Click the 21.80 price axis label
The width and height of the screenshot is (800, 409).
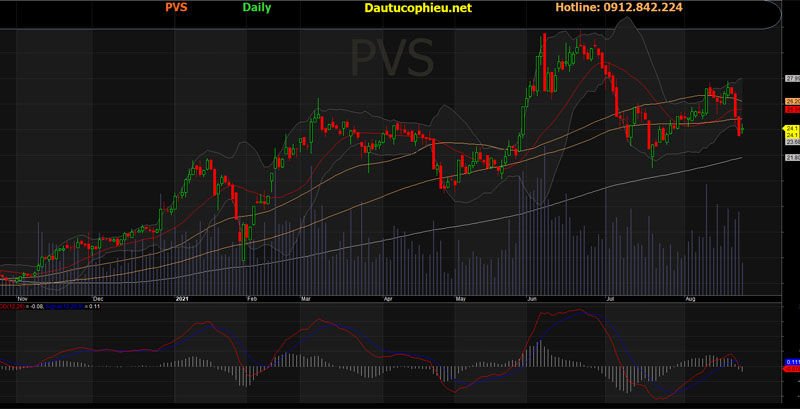(x=792, y=158)
